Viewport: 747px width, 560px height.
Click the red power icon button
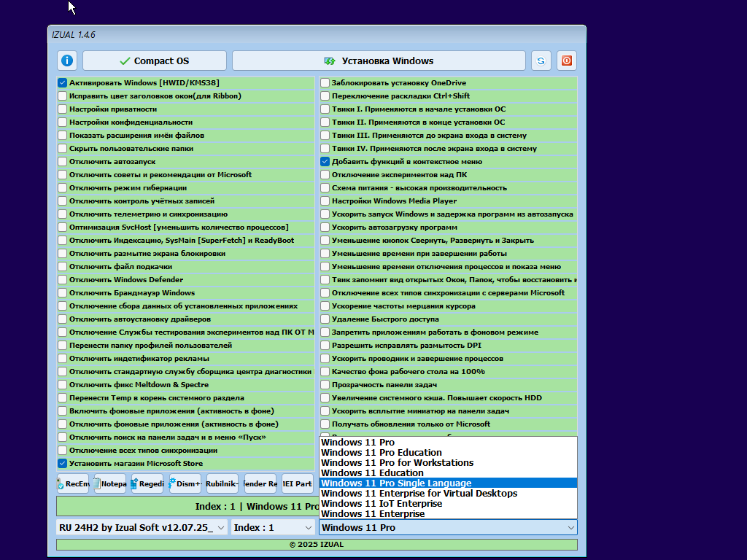(566, 61)
